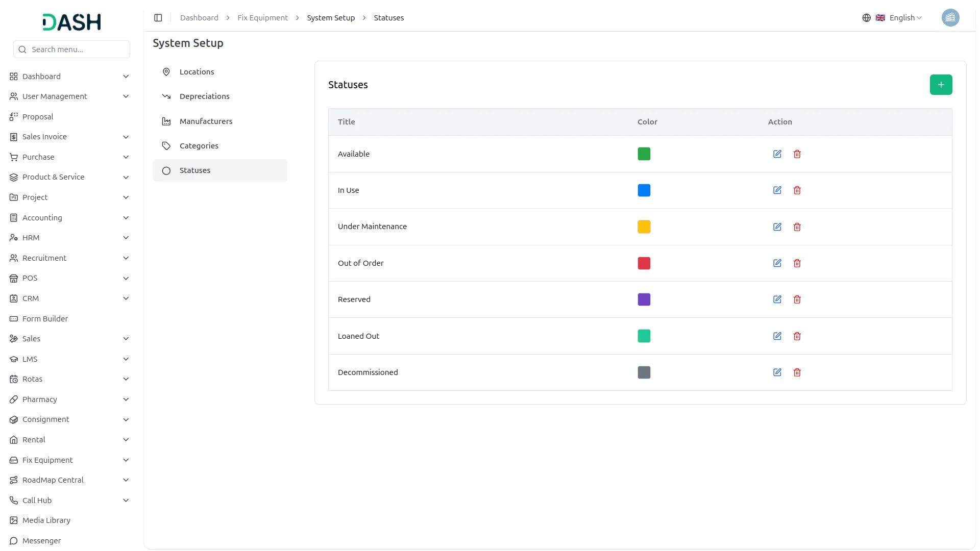The width and height of the screenshot is (980, 551).
Task: Go to Dashboard breadcrumb link
Action: 199,18
